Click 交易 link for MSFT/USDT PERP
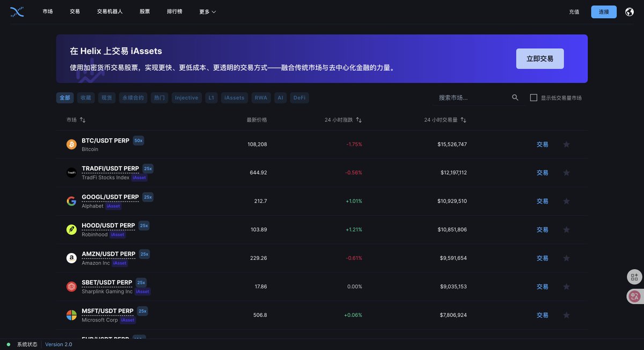Viewport: 644px width, 350px height. point(543,315)
